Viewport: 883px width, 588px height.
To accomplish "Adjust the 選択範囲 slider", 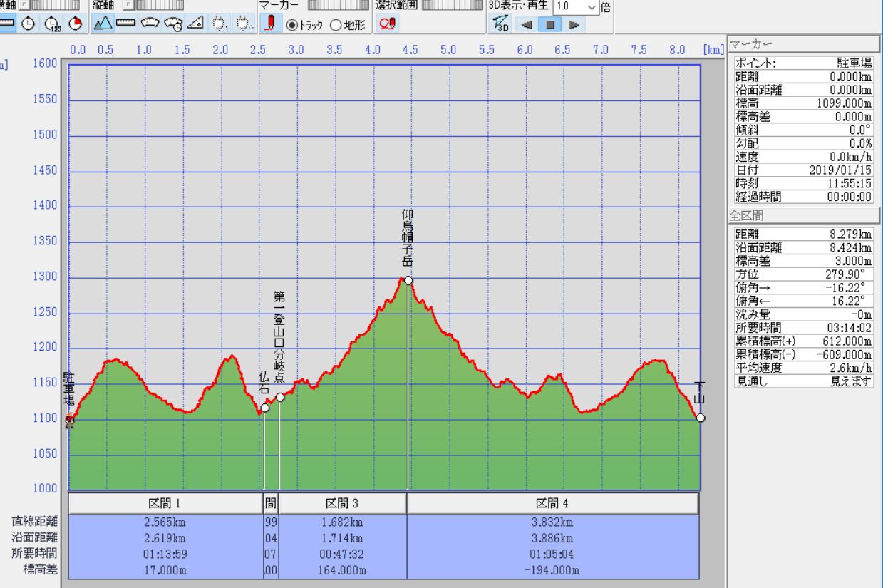I will click(452, 5).
